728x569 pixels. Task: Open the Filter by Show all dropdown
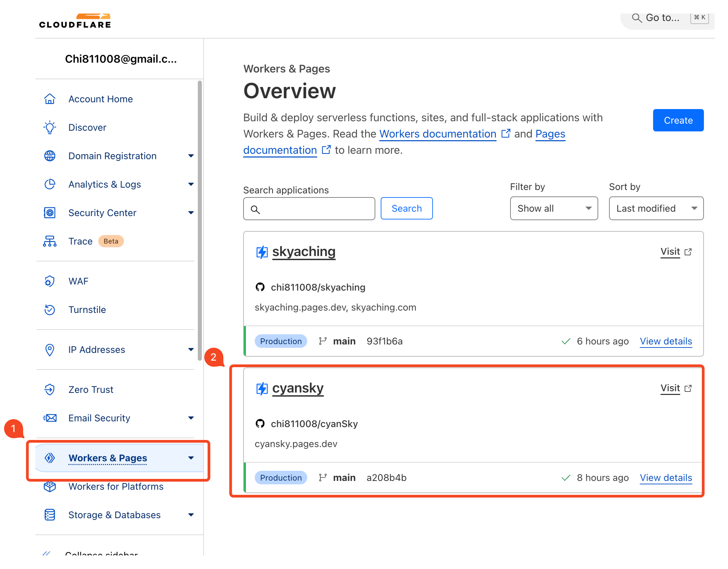pyautogui.click(x=554, y=208)
